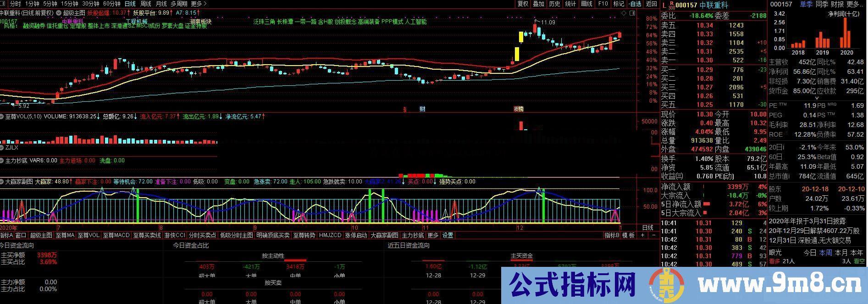Image resolution: width=868 pixels, height=304 pixels.
Task: Select 涨停启动 indicator tab
Action: (356, 235)
